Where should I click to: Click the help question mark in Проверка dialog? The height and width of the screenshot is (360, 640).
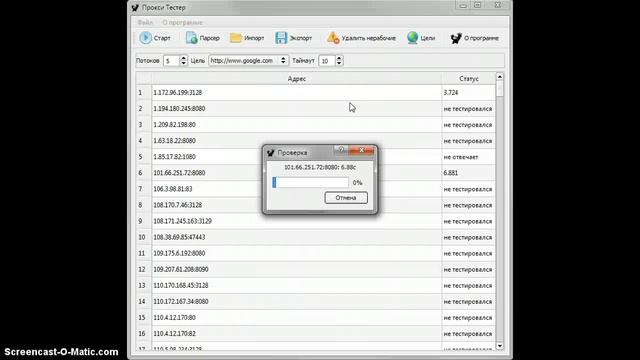(x=342, y=150)
